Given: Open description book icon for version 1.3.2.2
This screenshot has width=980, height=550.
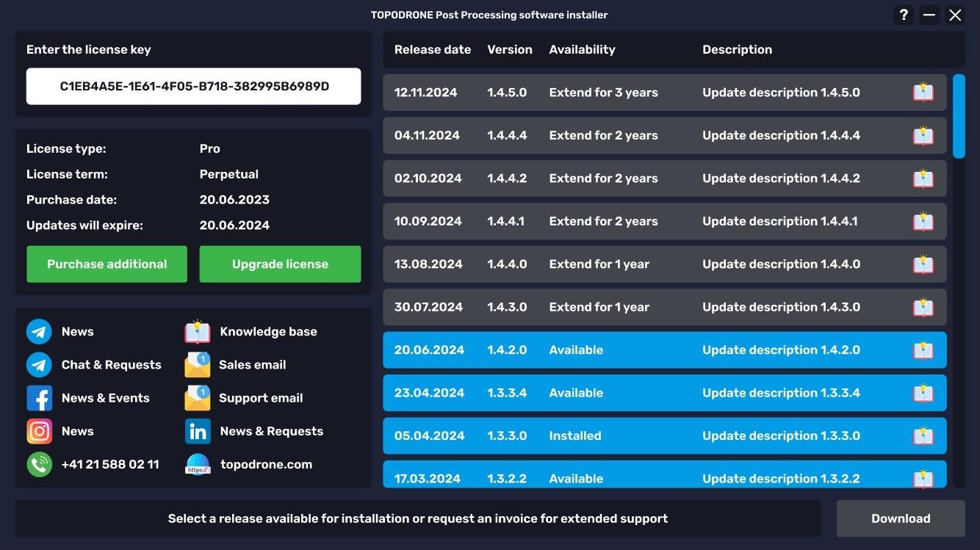Looking at the screenshot, I should (923, 478).
